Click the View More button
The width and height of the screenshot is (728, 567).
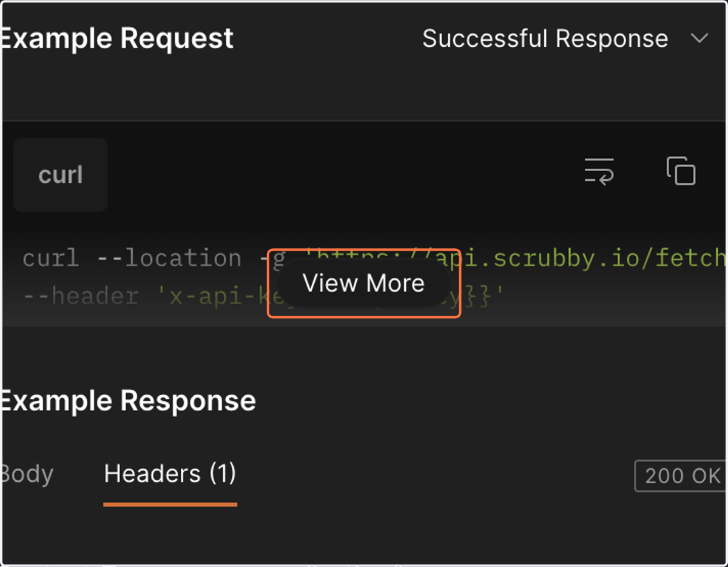[x=364, y=283]
